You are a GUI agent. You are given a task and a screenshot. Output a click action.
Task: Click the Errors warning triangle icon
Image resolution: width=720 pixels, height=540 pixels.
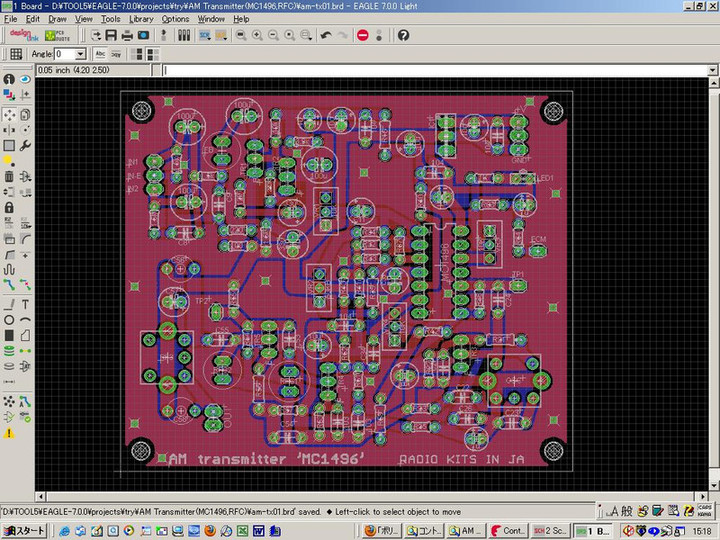point(9,433)
